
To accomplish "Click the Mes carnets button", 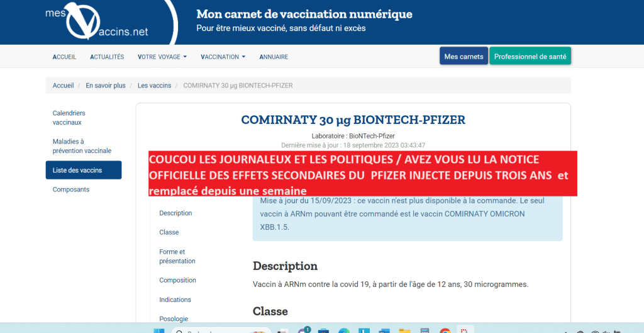I will [464, 57].
